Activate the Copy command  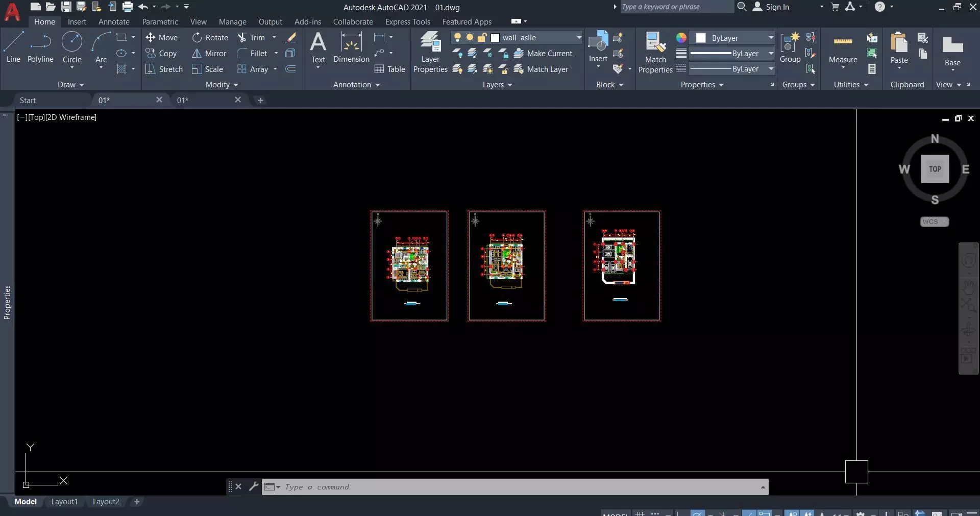click(161, 54)
